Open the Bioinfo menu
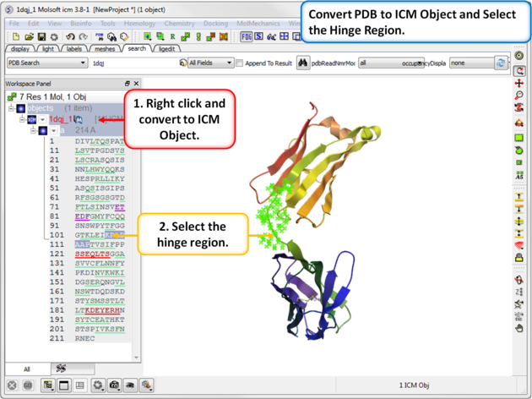532x399 pixels. tap(81, 24)
